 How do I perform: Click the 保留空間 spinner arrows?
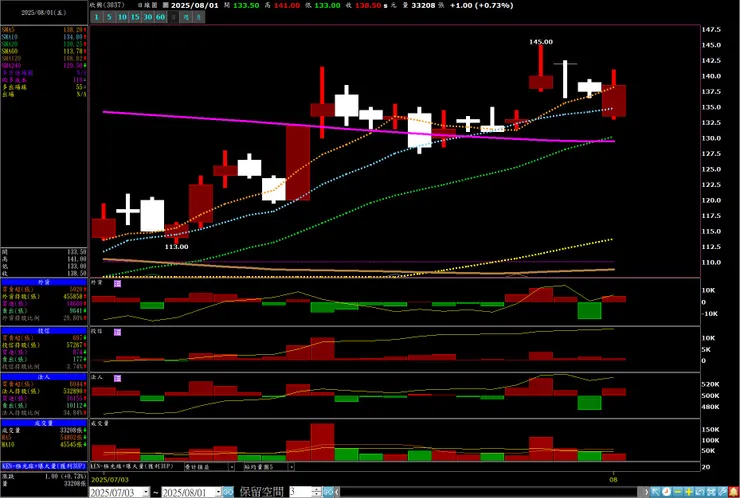pos(317,492)
